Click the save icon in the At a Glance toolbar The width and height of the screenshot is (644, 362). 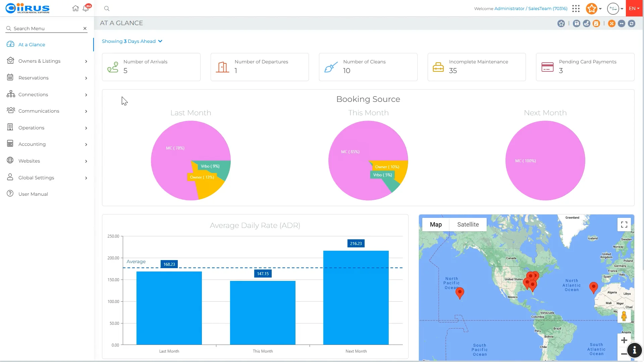(577, 23)
